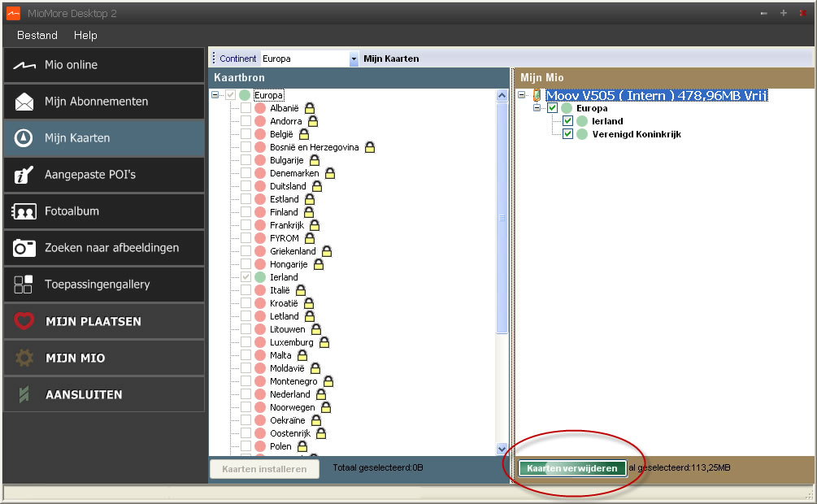
Task: Open the Mijn Abonnementen section
Action: (104, 102)
